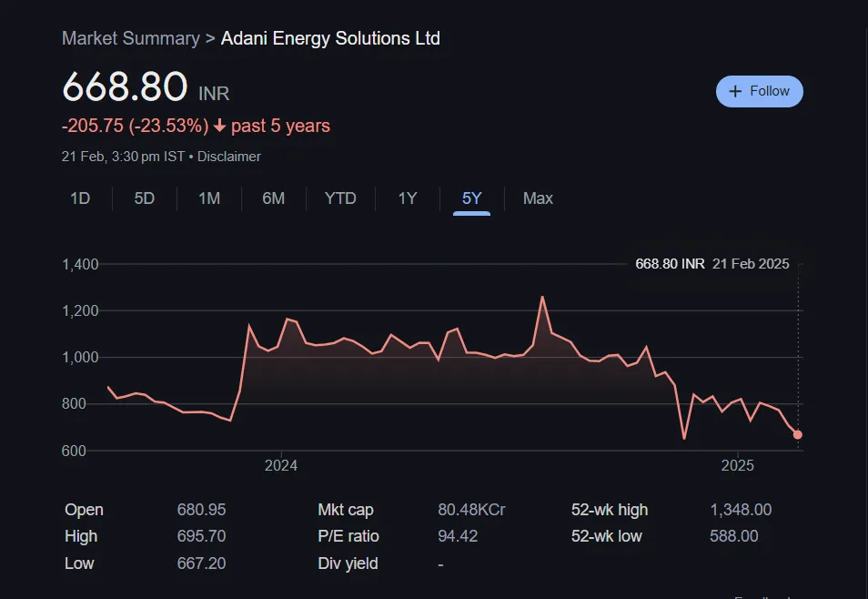Click the down arrow icon beside change
868x599 pixels.
coord(220,126)
